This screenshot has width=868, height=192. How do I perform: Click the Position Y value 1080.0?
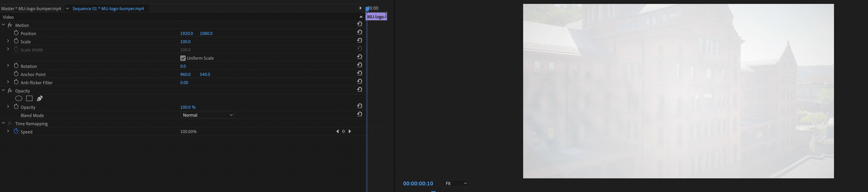[x=206, y=33]
